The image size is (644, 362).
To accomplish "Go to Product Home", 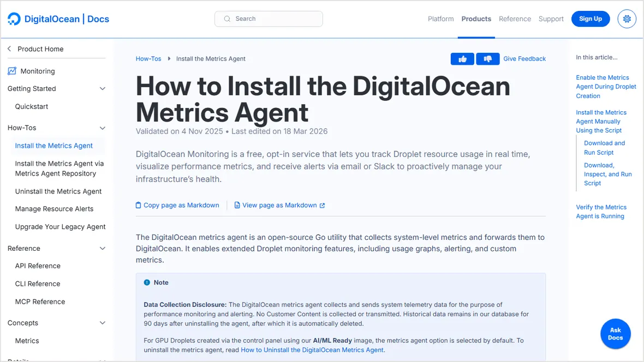I will tap(40, 49).
